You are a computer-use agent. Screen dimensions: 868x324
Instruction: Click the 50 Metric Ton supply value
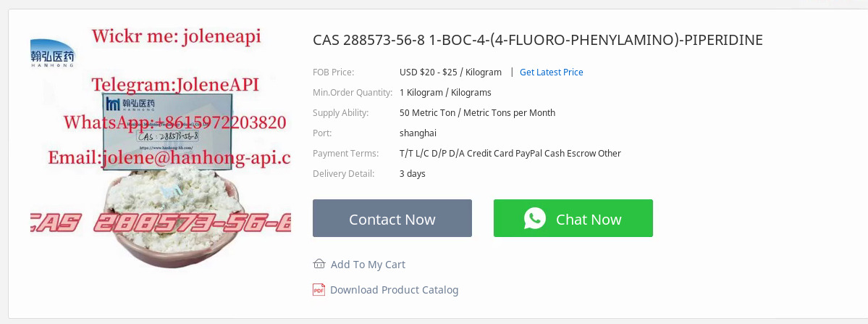477,113
